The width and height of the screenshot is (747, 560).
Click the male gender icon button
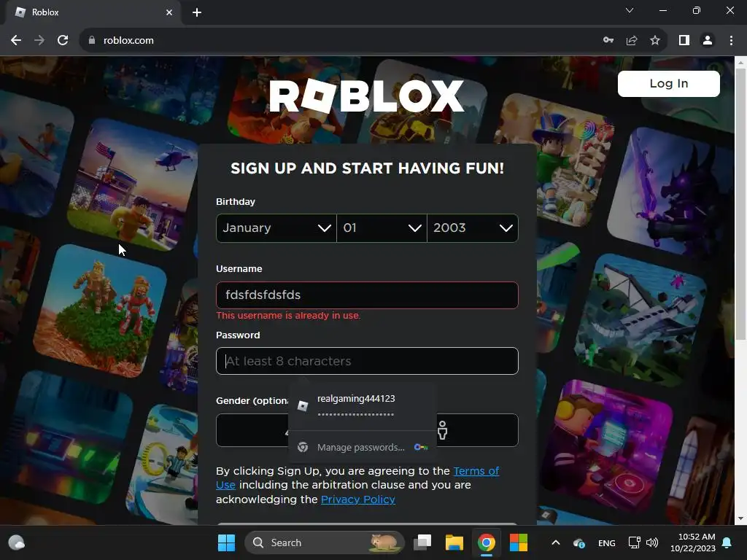point(443,430)
